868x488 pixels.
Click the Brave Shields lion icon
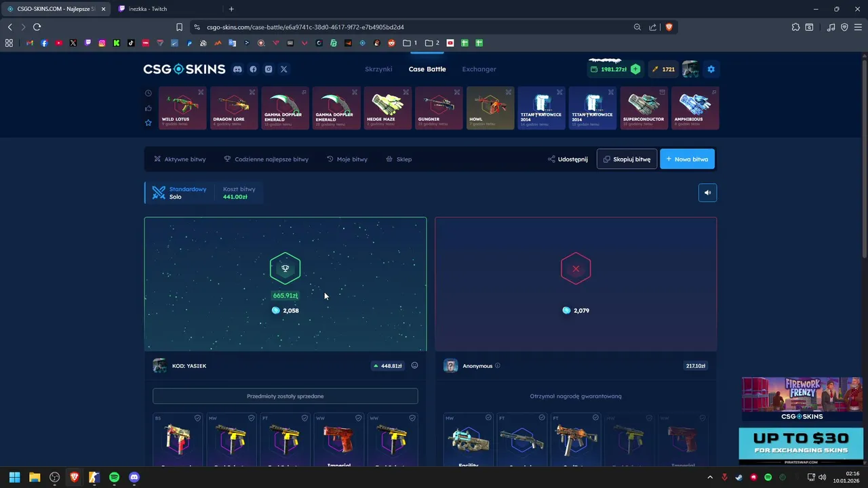(669, 27)
